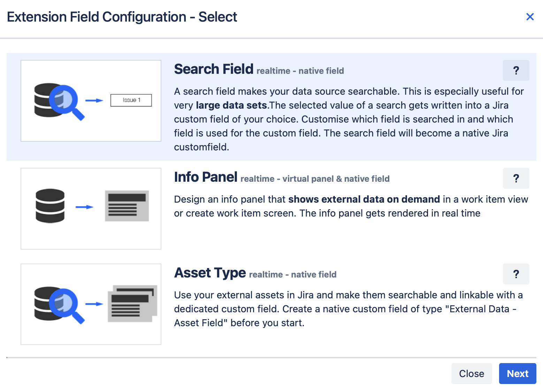Click the Asset Type description text
Screen dimensions: 543x392
point(348,309)
